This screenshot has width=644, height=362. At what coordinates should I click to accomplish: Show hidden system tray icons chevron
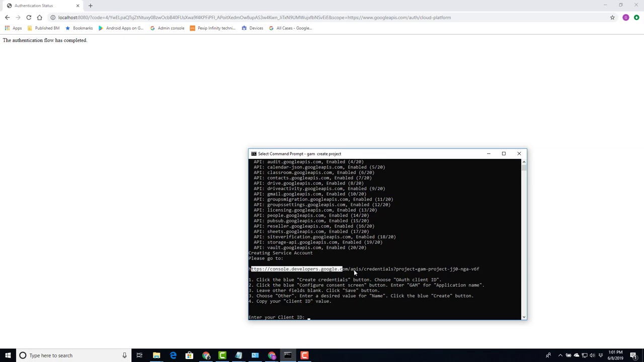click(x=560, y=355)
